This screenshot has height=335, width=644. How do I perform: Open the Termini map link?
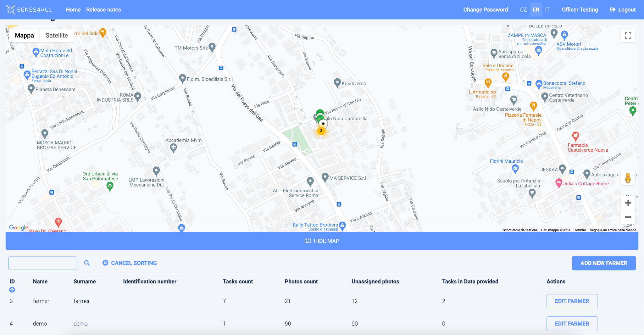tap(580, 230)
